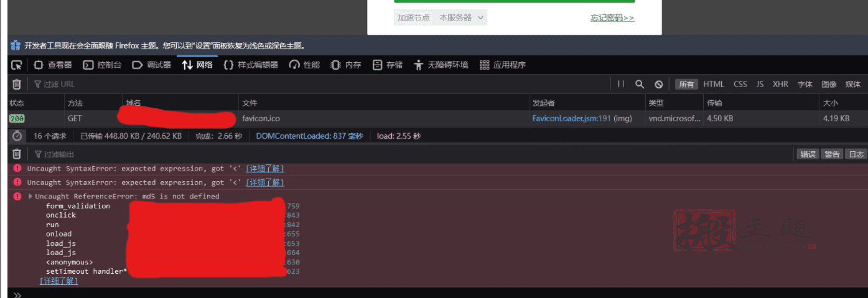This screenshot has height=298, width=868.
Task: Open 详细了解 link on second SyntaxError
Action: pos(265,182)
